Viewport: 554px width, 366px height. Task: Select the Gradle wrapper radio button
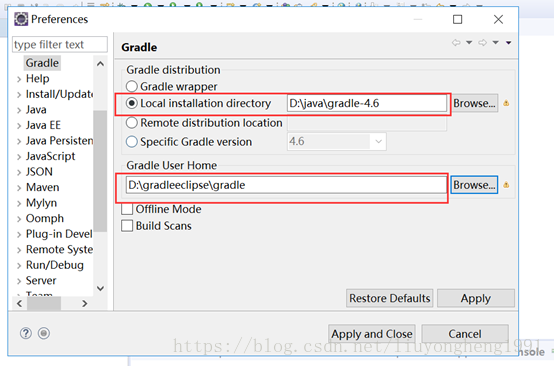coord(132,86)
